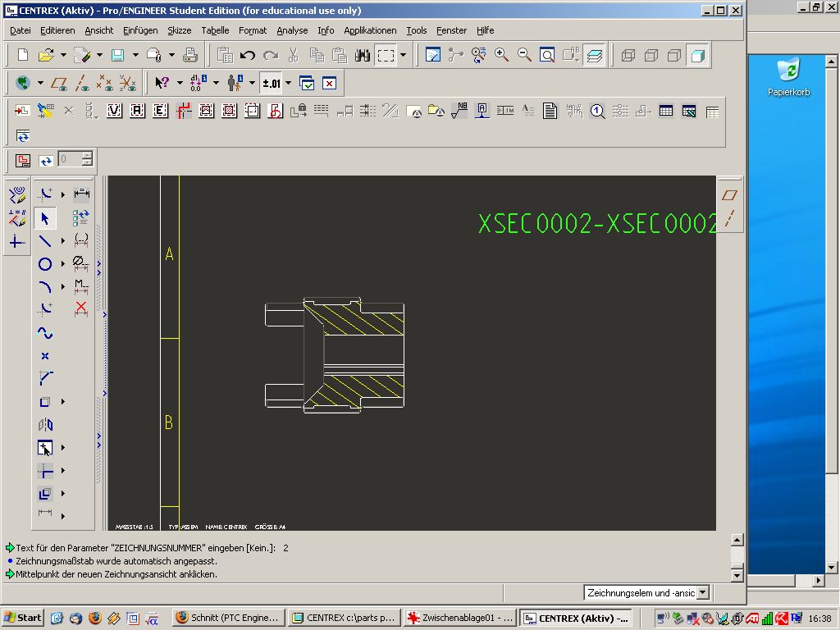This screenshot has height=630, width=840.
Task: Toggle datum plane display
Action: pos(59,83)
